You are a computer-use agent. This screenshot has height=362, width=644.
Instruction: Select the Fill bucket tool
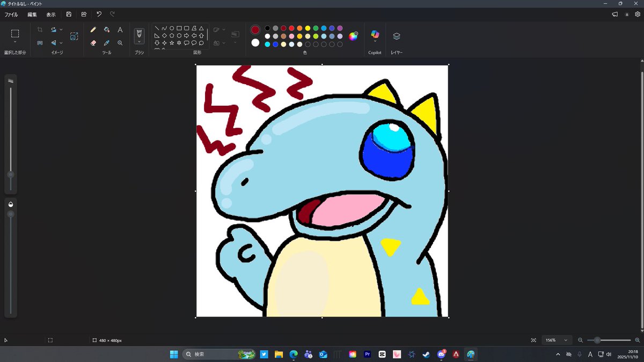107,30
